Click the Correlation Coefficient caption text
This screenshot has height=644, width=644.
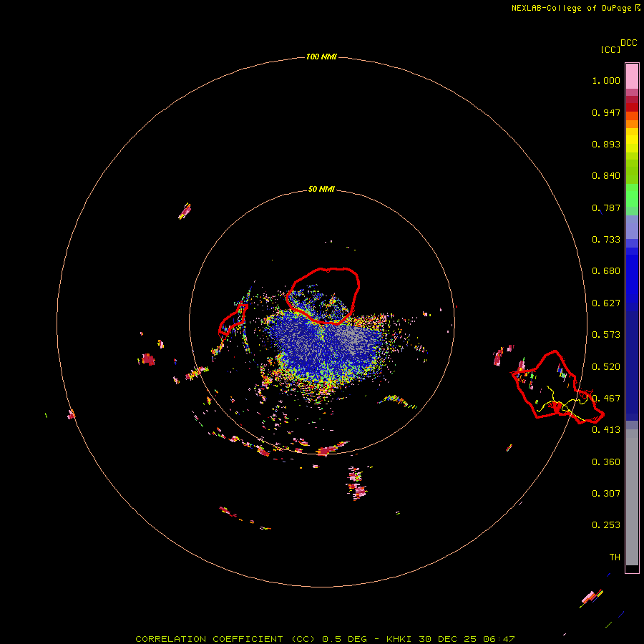(x=225, y=639)
